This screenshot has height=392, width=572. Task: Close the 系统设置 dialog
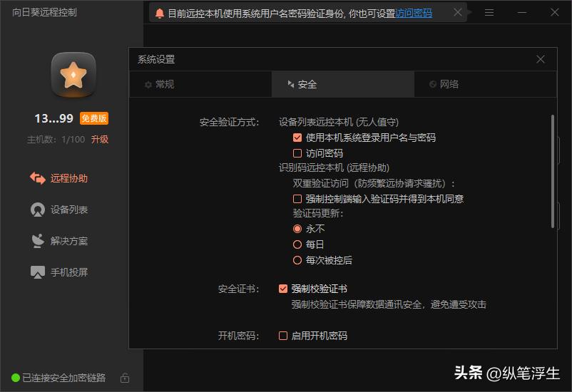coord(541,59)
